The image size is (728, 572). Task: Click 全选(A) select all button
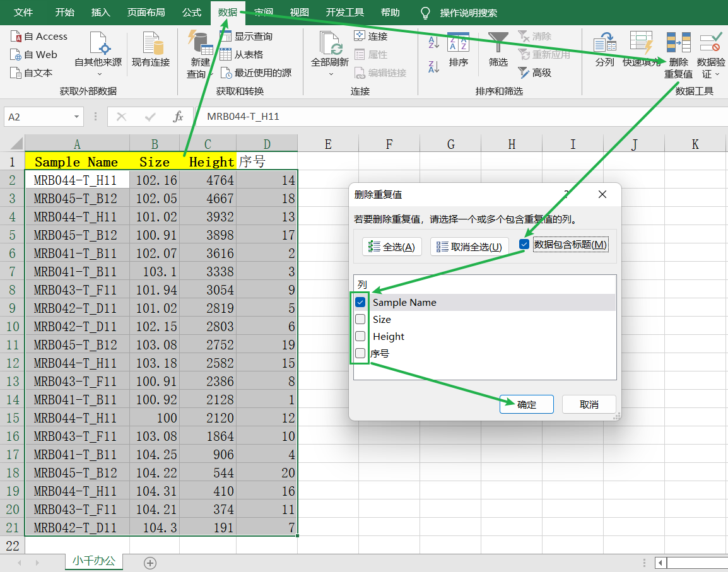392,247
